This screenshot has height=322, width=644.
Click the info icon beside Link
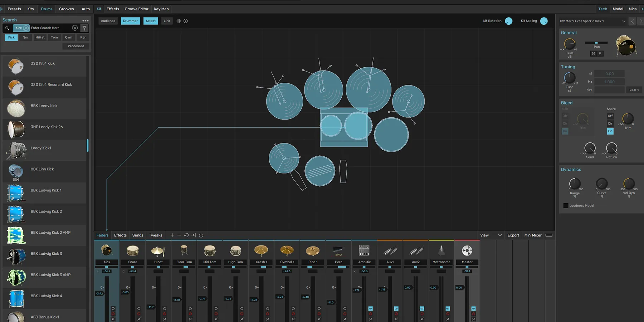click(186, 21)
